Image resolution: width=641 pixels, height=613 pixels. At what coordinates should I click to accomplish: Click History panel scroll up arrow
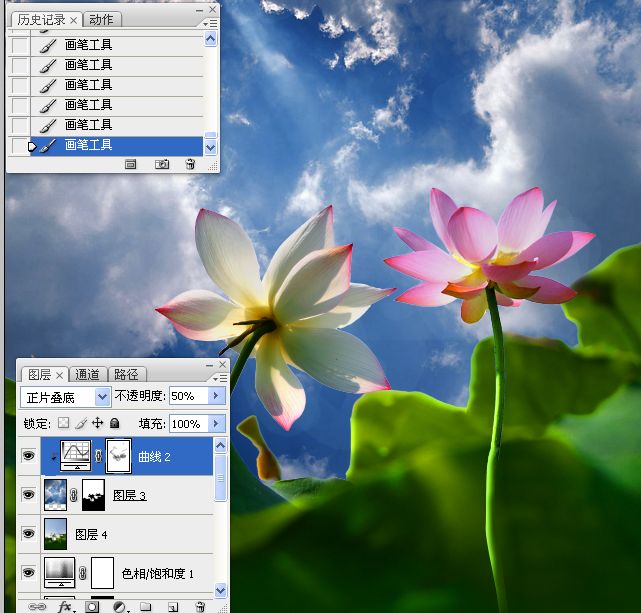point(211,39)
